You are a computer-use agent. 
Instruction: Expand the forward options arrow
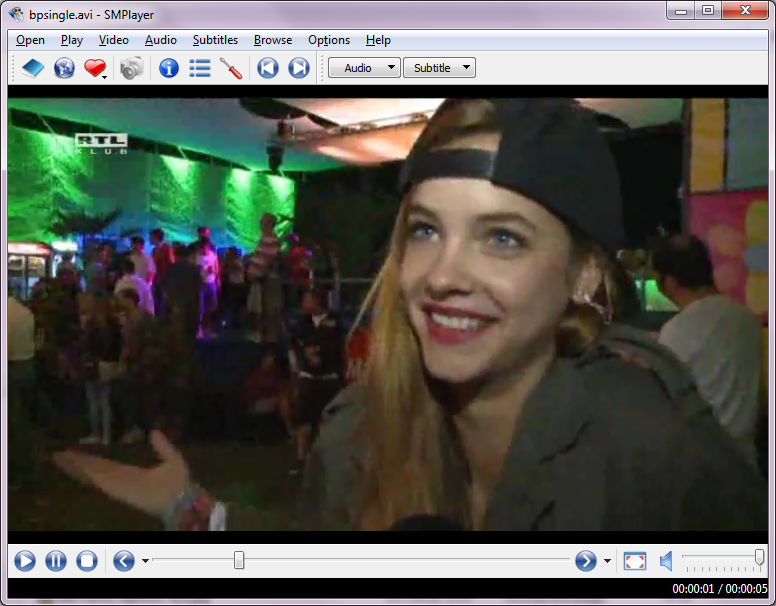click(607, 561)
